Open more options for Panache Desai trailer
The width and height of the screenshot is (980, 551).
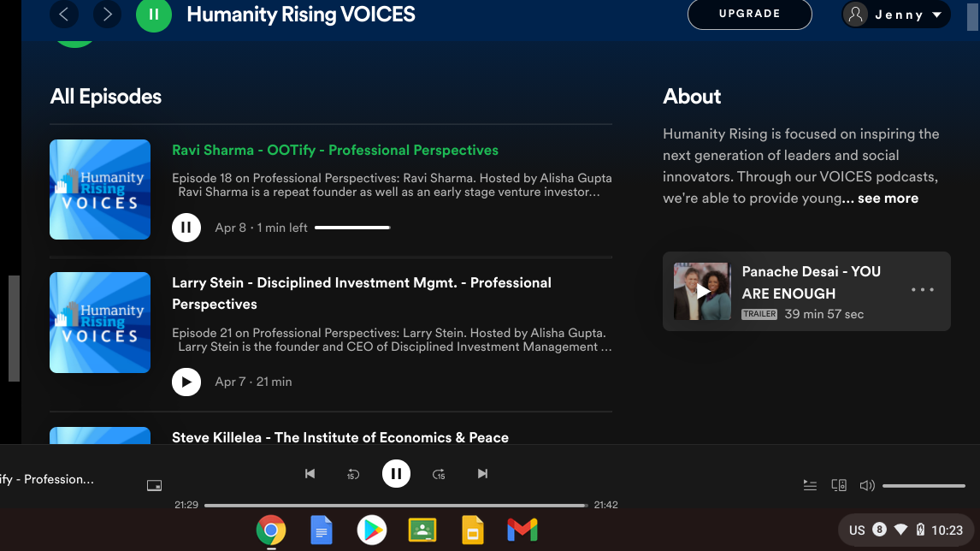tap(922, 289)
